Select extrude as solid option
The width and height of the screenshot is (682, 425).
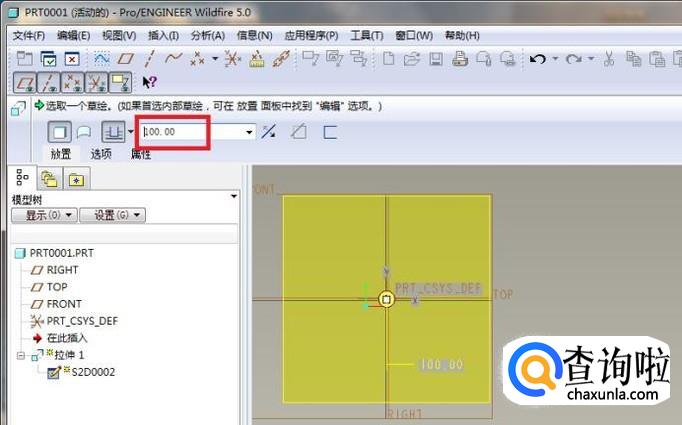pyautogui.click(x=60, y=132)
